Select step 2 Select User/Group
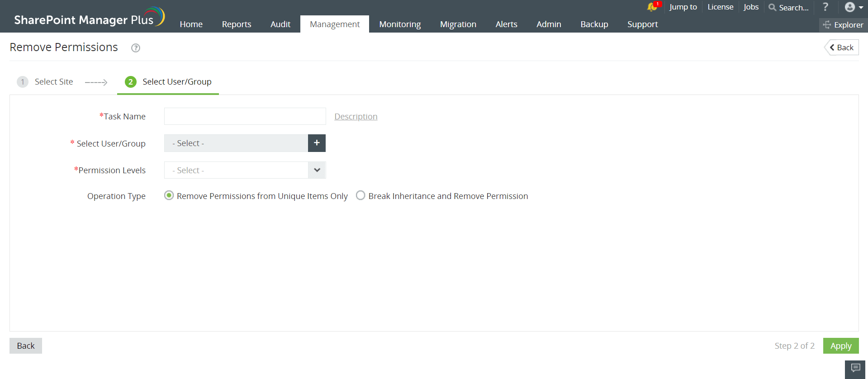 [x=168, y=82]
